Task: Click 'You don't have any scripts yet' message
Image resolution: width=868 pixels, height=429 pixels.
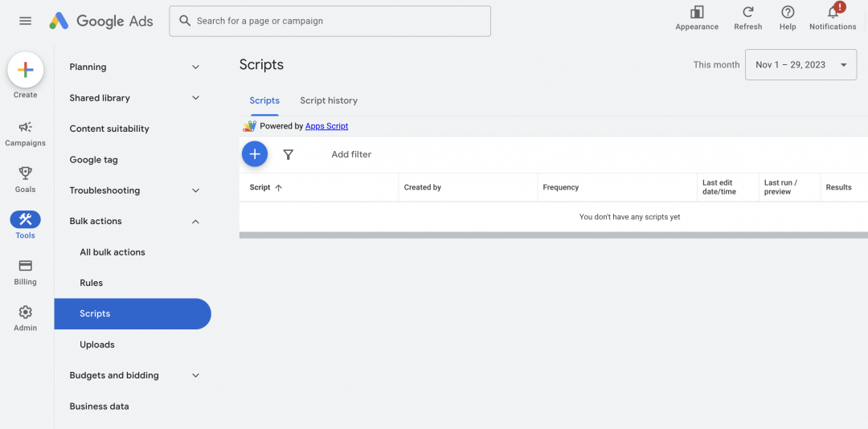Action: [x=629, y=217]
